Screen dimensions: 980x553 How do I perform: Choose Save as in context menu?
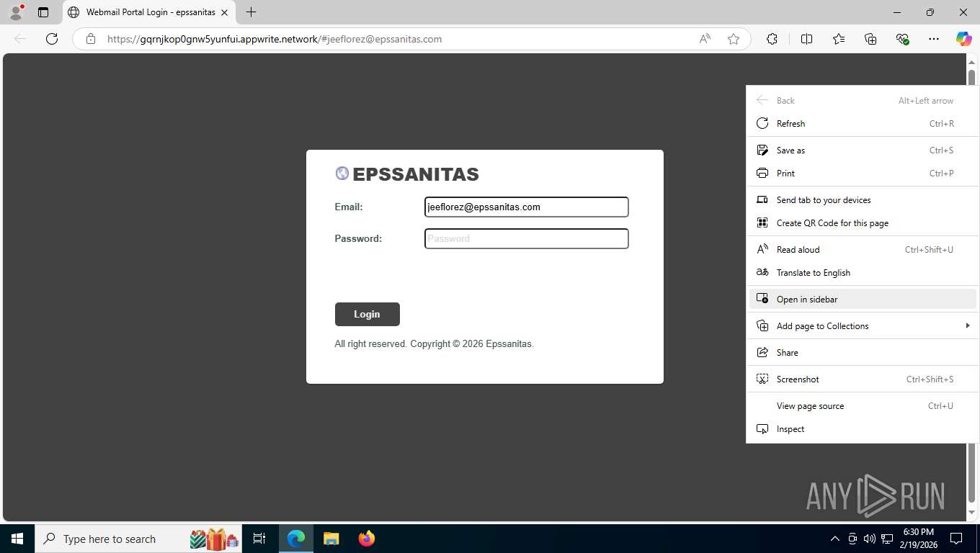pyautogui.click(x=863, y=150)
